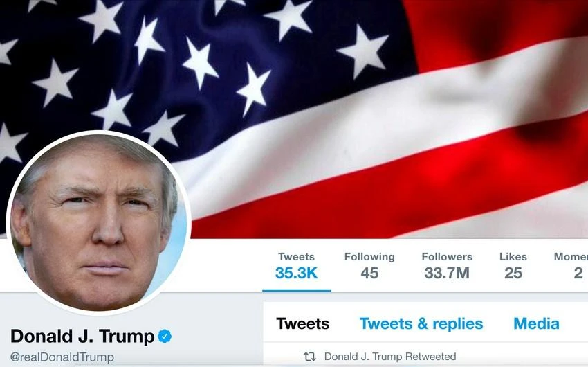View the Following list label
Image resolution: width=588 pixels, height=367 pixels.
pyautogui.click(x=369, y=257)
